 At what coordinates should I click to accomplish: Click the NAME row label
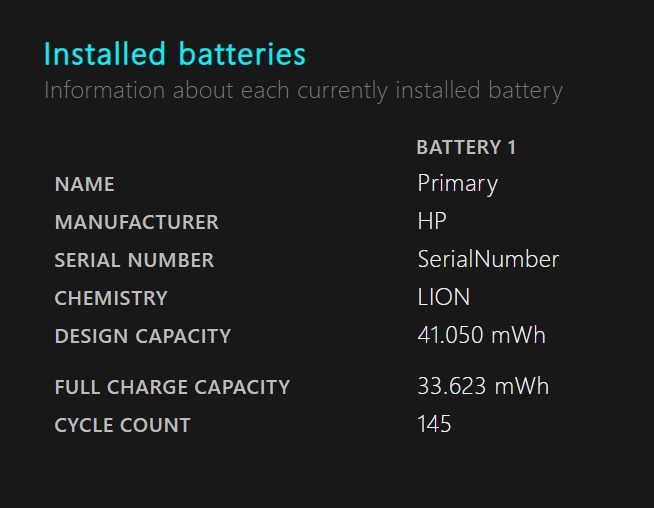tap(85, 184)
